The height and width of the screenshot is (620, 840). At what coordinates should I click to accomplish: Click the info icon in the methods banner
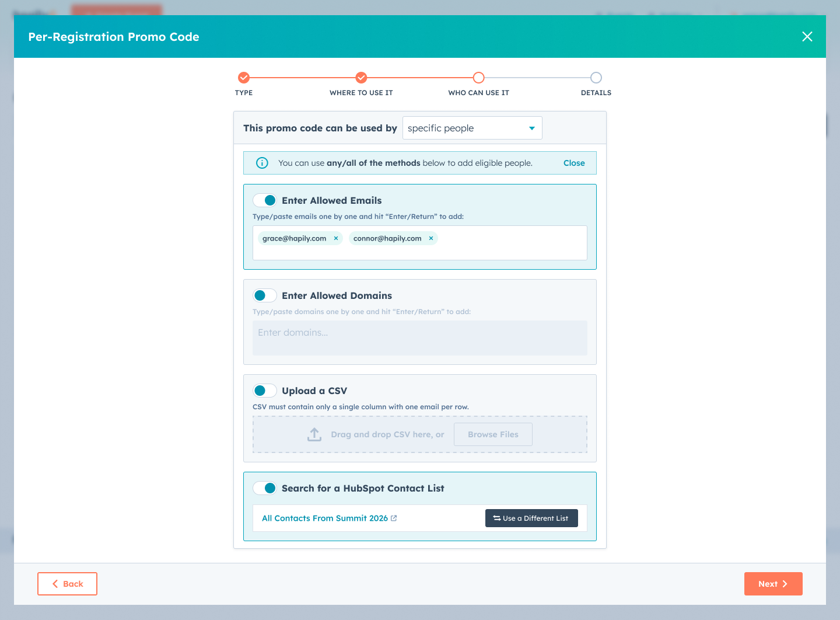(262, 163)
